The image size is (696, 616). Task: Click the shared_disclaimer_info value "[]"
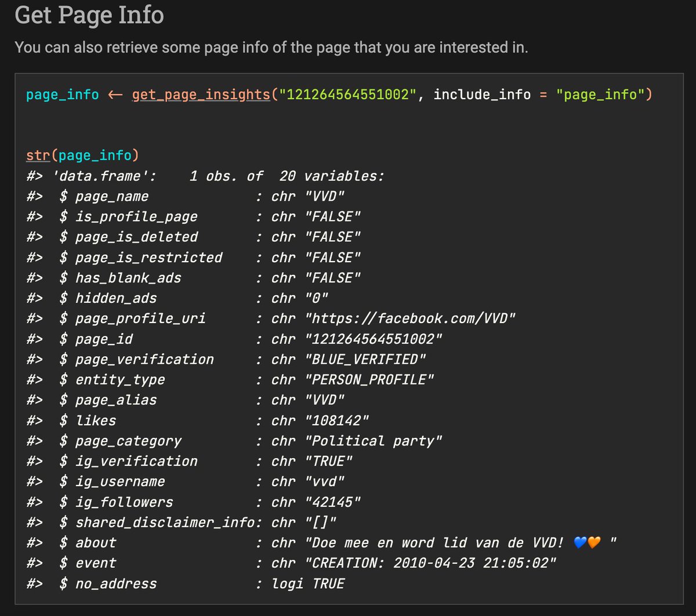(x=321, y=522)
